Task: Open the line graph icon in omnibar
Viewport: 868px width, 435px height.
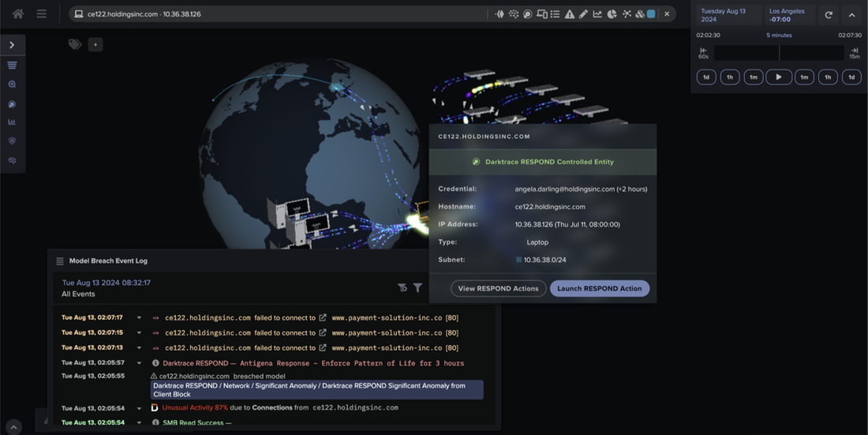Action: 597,13
